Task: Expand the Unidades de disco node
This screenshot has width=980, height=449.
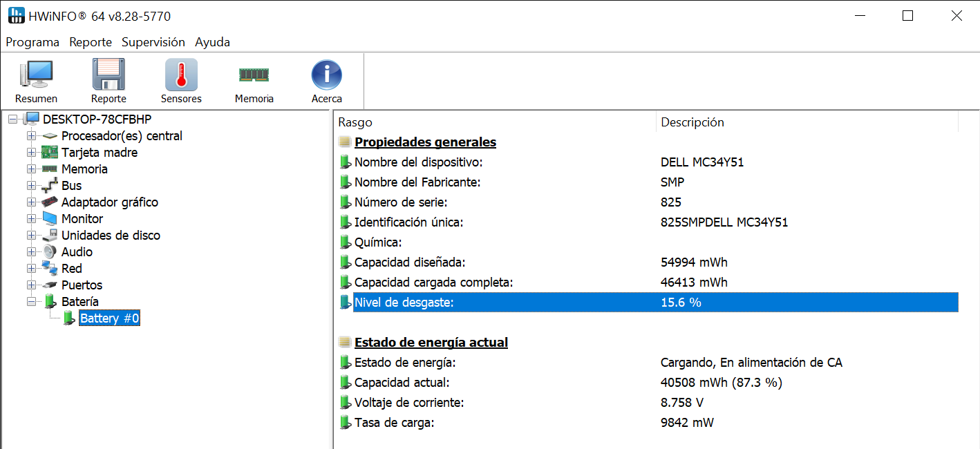Action: click(30, 235)
